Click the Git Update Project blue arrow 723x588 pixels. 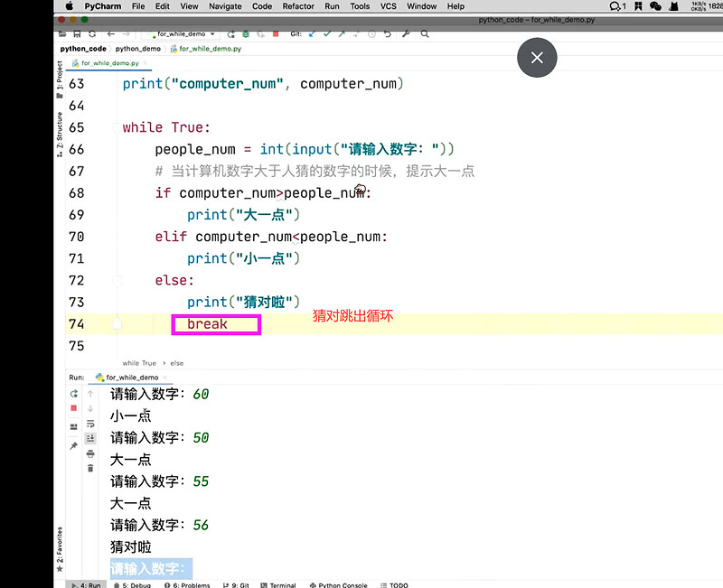(x=312, y=34)
